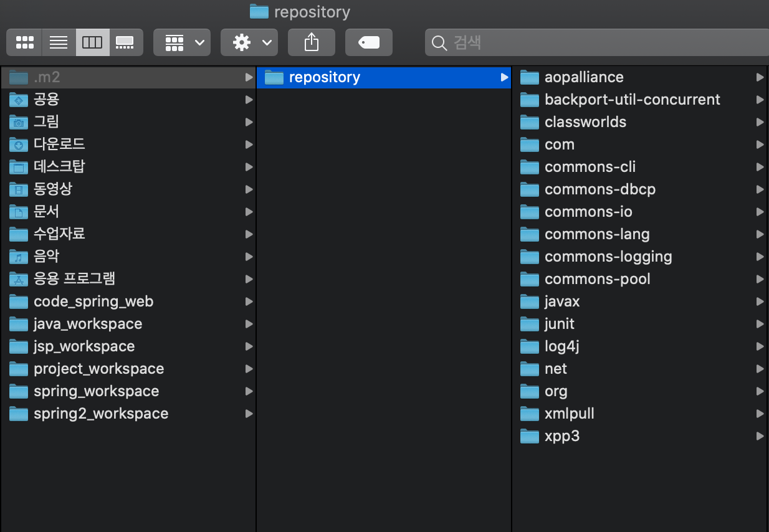Expand the xmlpull folder arrow
Screen dimensions: 769x532
pos(760,414)
